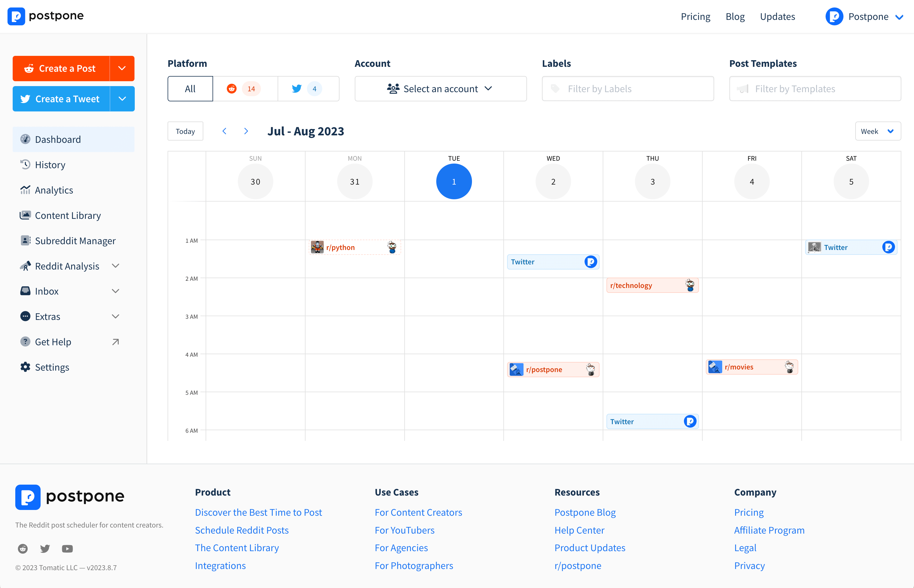Open Create a Tweet dropdown arrow
914x588 pixels.
pyautogui.click(x=122, y=99)
